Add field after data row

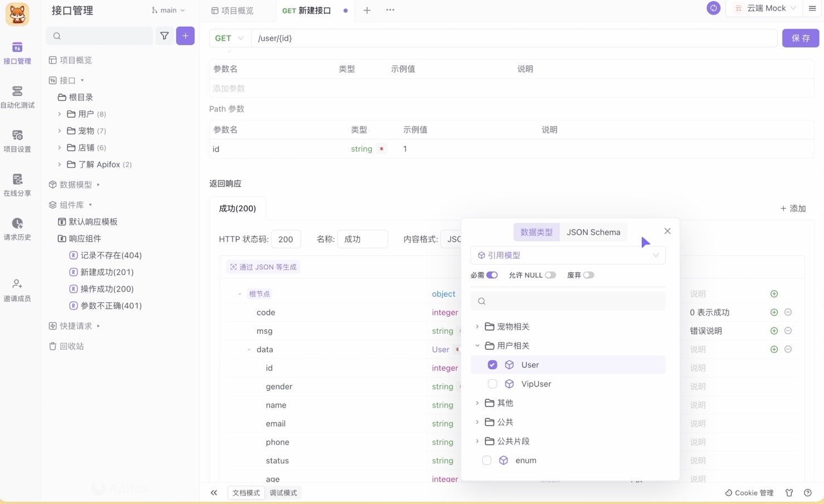(x=774, y=349)
